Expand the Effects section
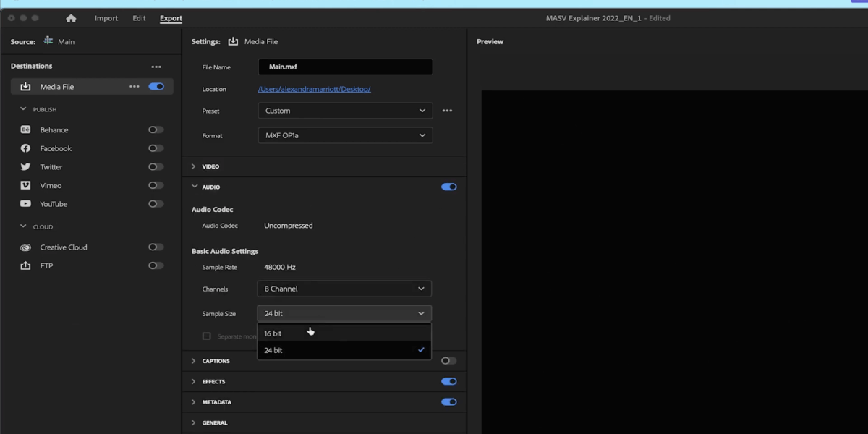Image resolution: width=868 pixels, height=434 pixels. [x=193, y=381]
